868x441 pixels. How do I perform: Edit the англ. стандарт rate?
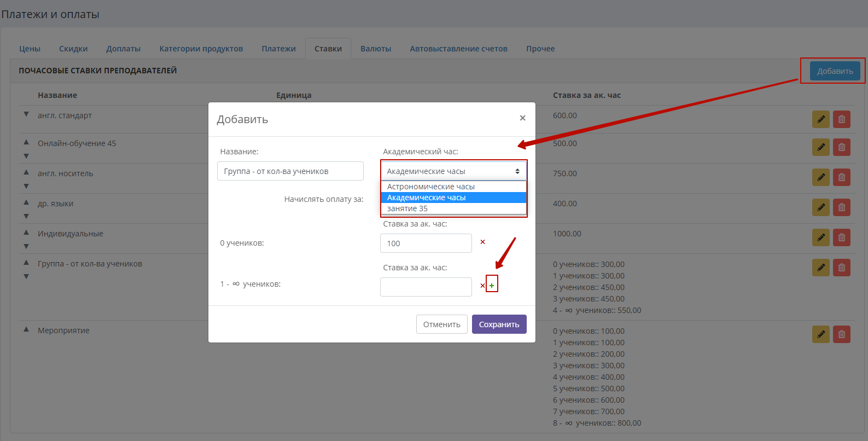click(820, 119)
